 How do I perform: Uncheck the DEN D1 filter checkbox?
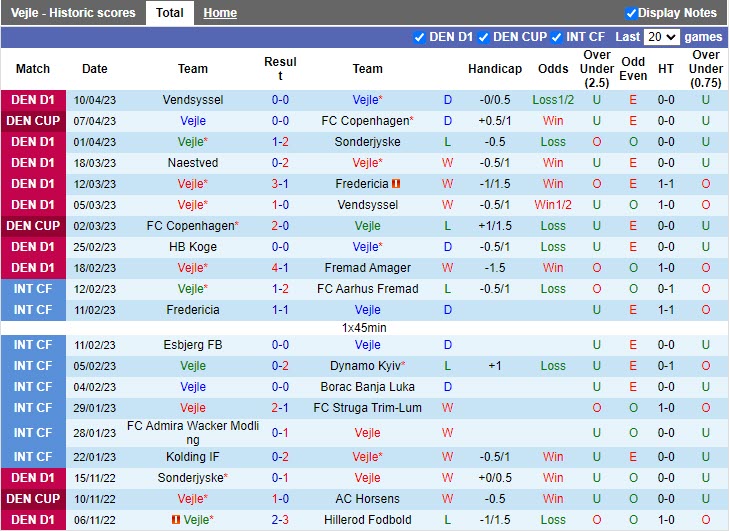419,37
